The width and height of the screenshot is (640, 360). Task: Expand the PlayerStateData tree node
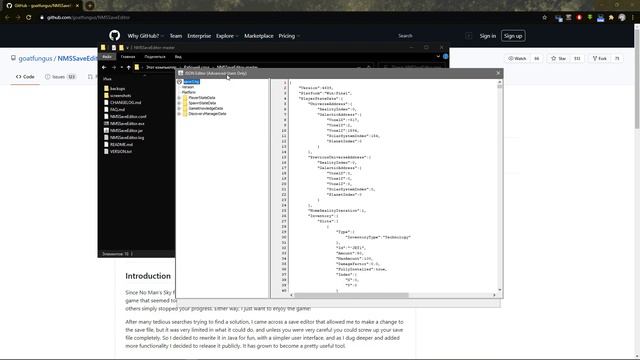pos(179,98)
